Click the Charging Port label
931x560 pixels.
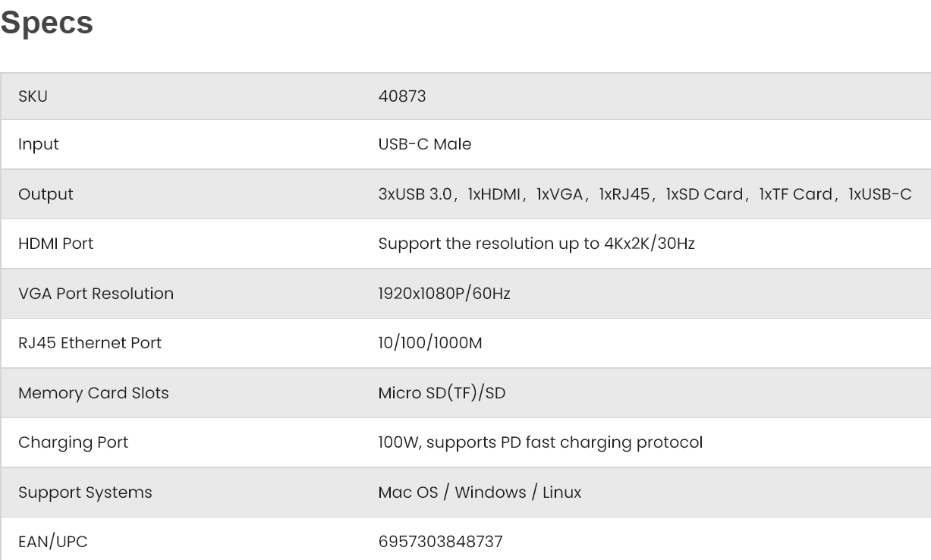point(73,442)
